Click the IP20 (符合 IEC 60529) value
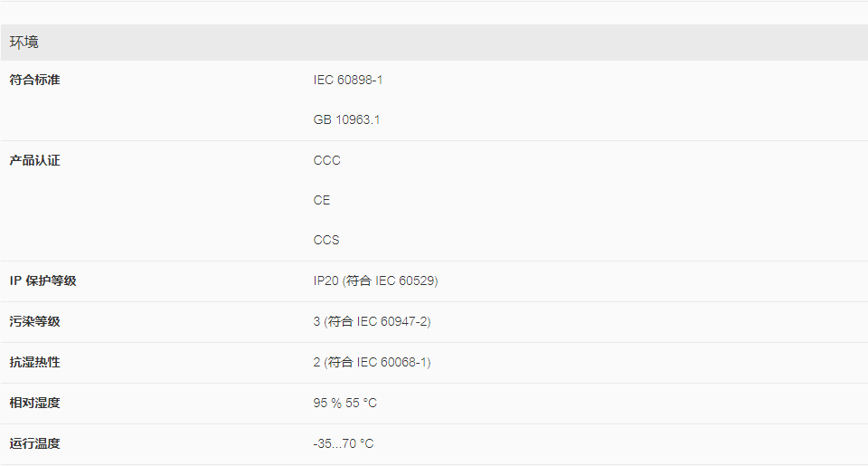868x466 pixels. click(375, 281)
